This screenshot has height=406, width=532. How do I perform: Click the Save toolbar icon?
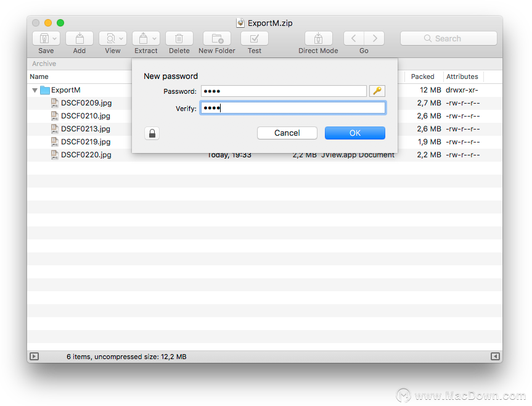[x=44, y=38]
